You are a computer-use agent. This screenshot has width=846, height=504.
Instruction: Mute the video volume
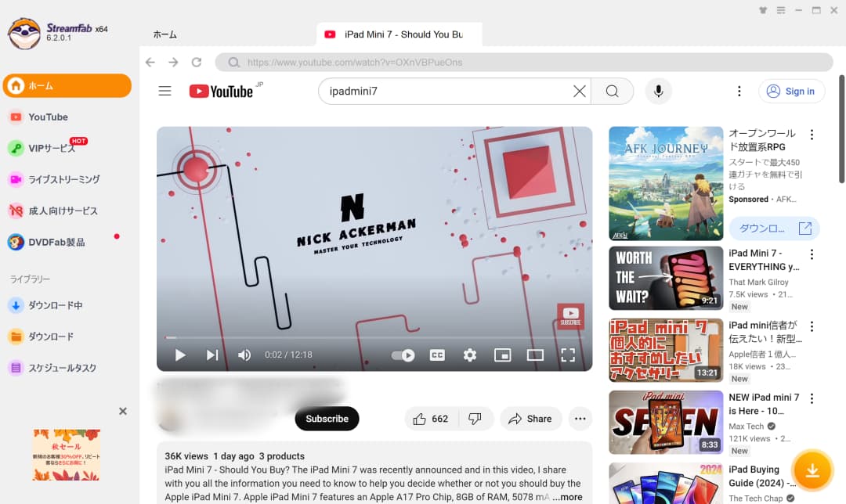coord(244,355)
